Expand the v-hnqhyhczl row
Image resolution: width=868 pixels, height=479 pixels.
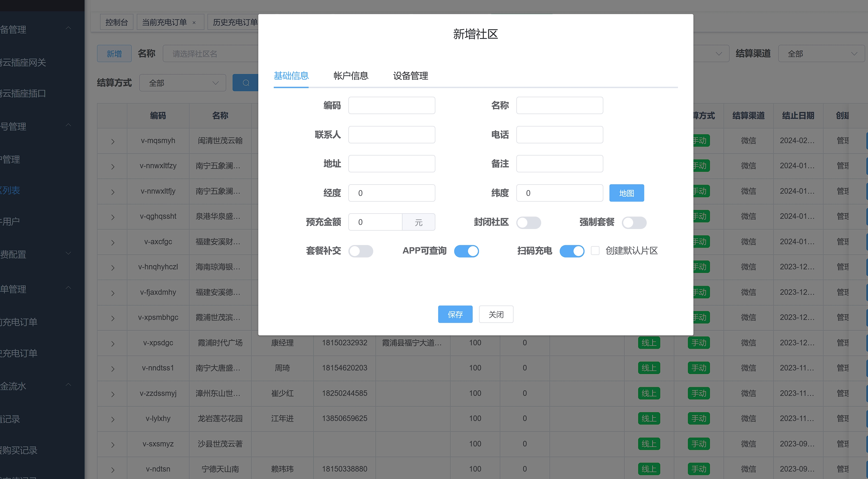click(112, 267)
